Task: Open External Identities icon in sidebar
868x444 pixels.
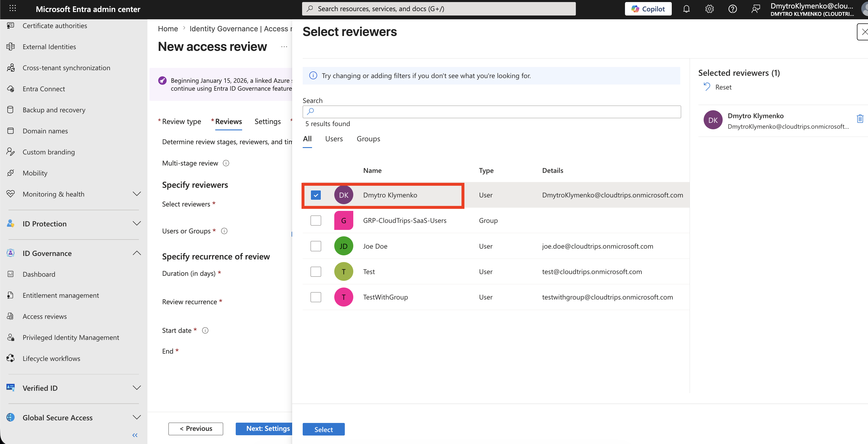Action: point(11,47)
